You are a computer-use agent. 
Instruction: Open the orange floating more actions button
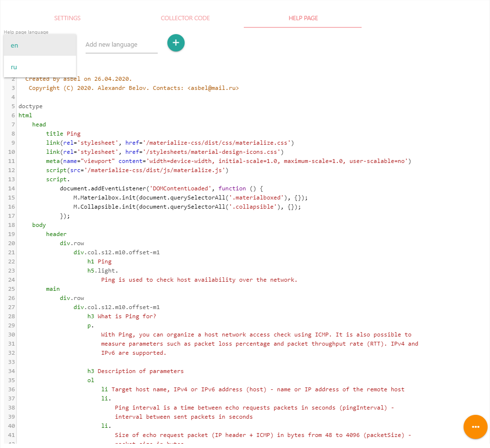475,427
